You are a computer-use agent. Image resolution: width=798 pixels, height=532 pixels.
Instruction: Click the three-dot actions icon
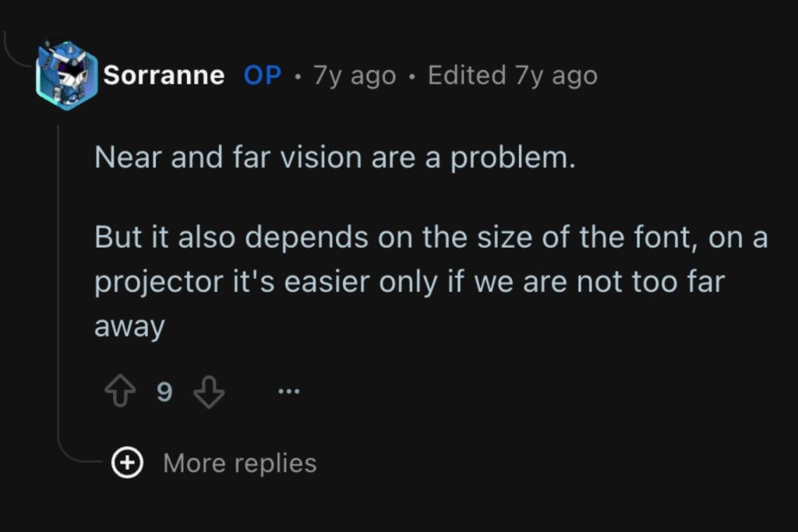289,392
